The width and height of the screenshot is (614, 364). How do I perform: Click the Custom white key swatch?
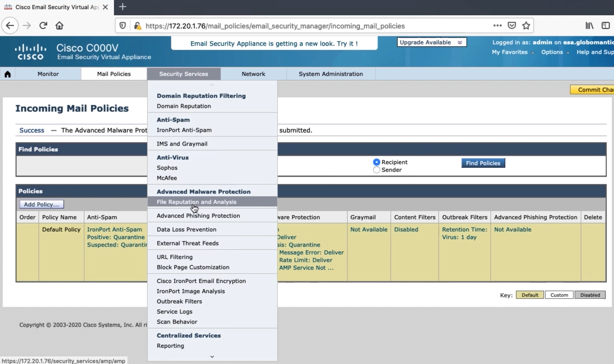pos(559,295)
